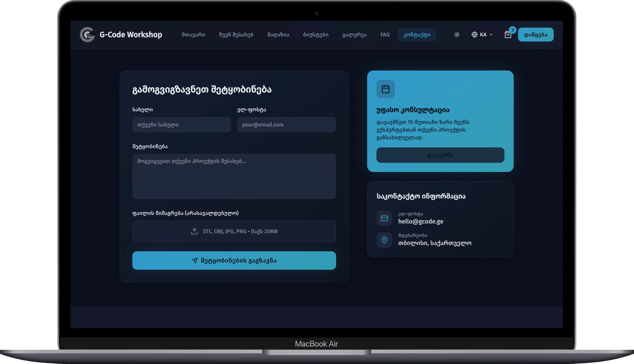Focus the your@email.com email field
The image size is (634, 364).
pyautogui.click(x=286, y=125)
